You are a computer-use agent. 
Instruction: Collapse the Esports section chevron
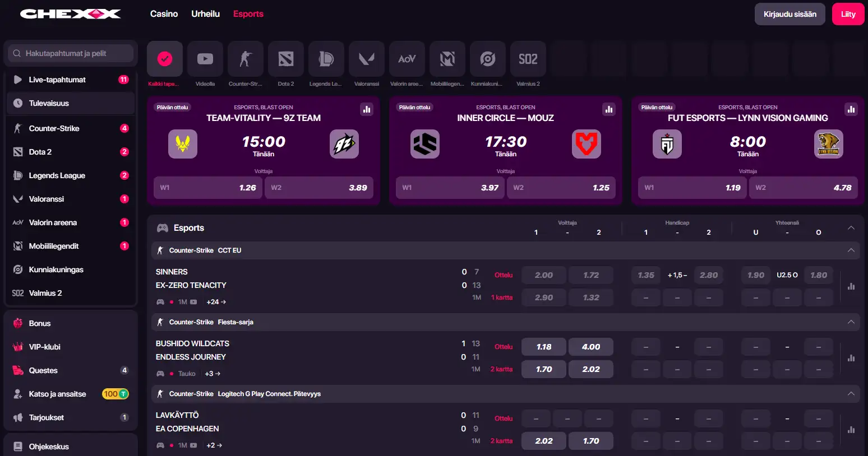(851, 228)
